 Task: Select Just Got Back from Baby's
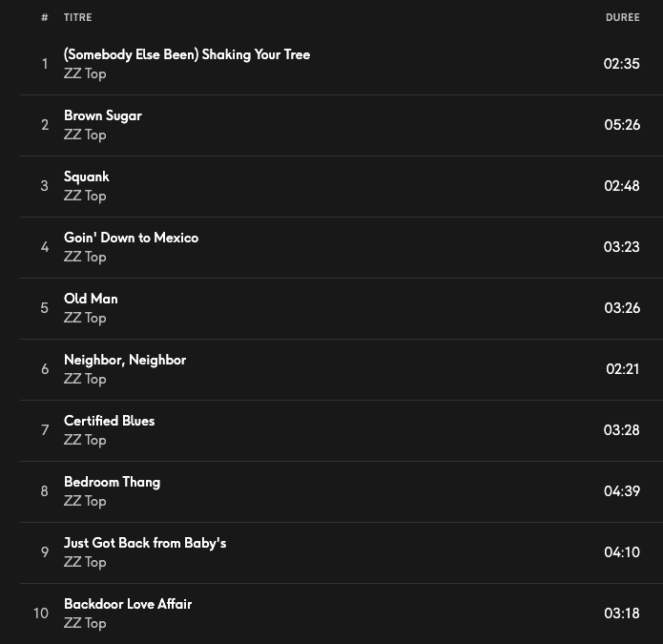coord(145,543)
